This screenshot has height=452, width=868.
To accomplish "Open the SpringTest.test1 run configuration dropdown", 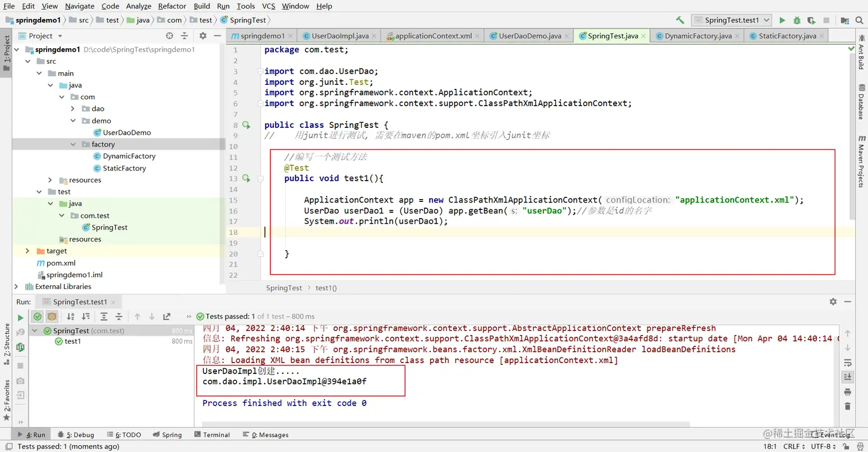I will coord(730,20).
